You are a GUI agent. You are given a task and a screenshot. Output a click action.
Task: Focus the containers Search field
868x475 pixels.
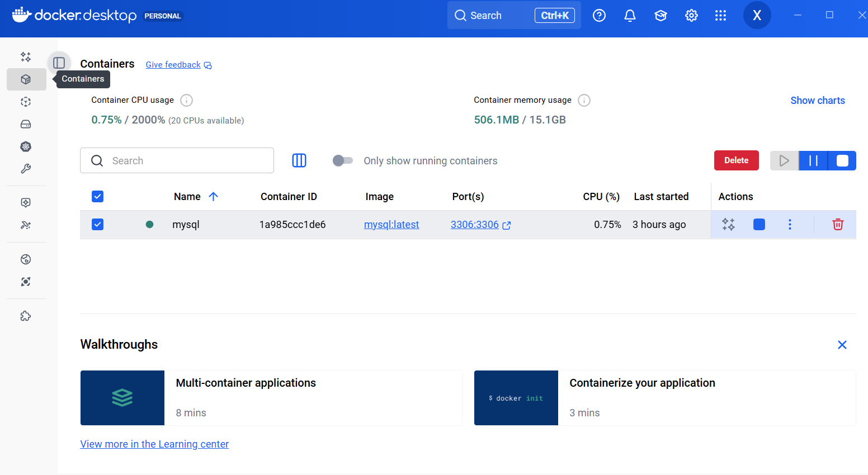[177, 160]
